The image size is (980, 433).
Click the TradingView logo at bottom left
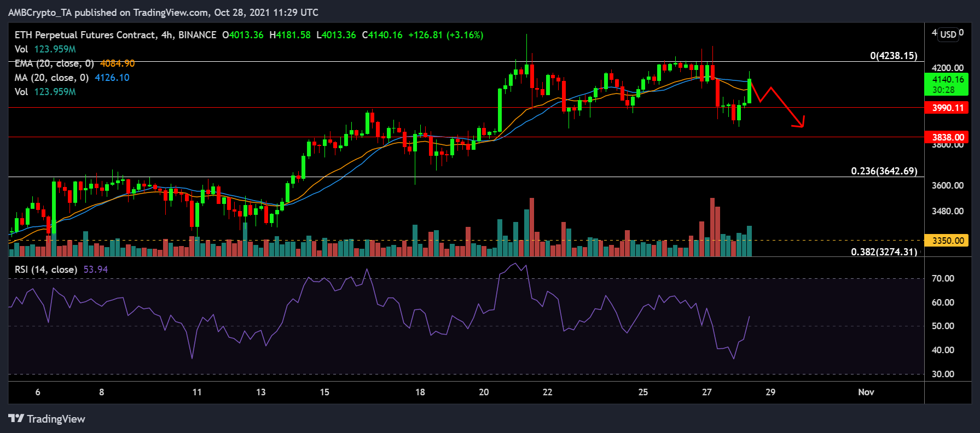(47, 419)
